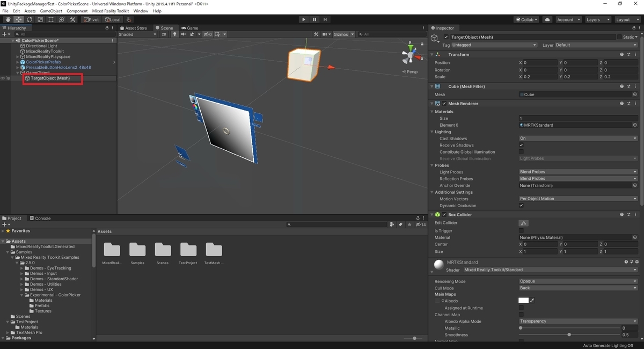644x349 pixels.
Task: Adjust the Smoothness slider
Action: 569,335
